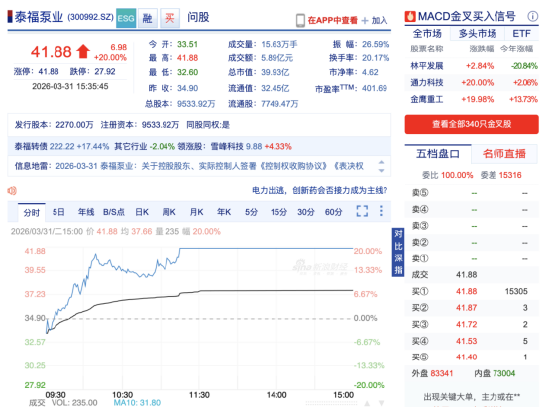The image size is (550, 407).
Task: Open 泰福转债 bond link
Action: pyautogui.click(x=31, y=146)
